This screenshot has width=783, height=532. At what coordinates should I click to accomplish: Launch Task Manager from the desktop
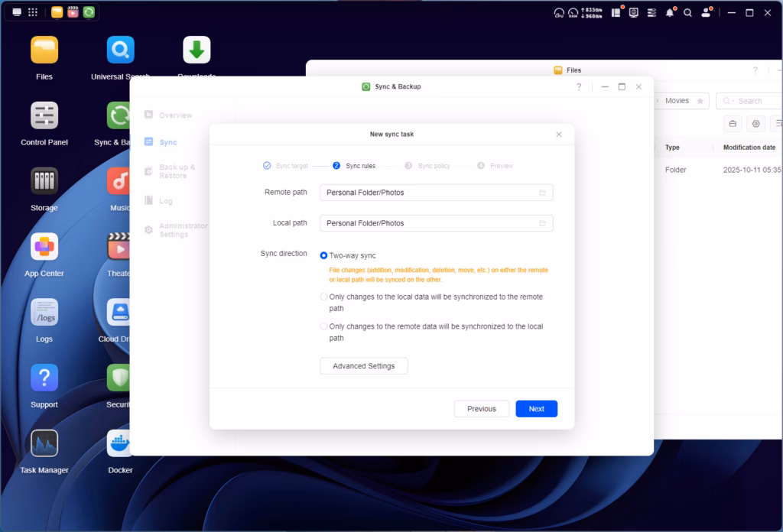44,444
